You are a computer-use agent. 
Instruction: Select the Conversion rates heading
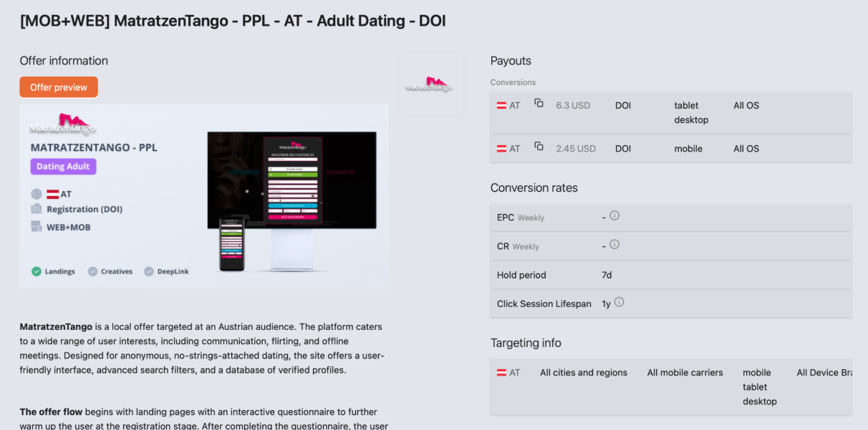click(534, 188)
